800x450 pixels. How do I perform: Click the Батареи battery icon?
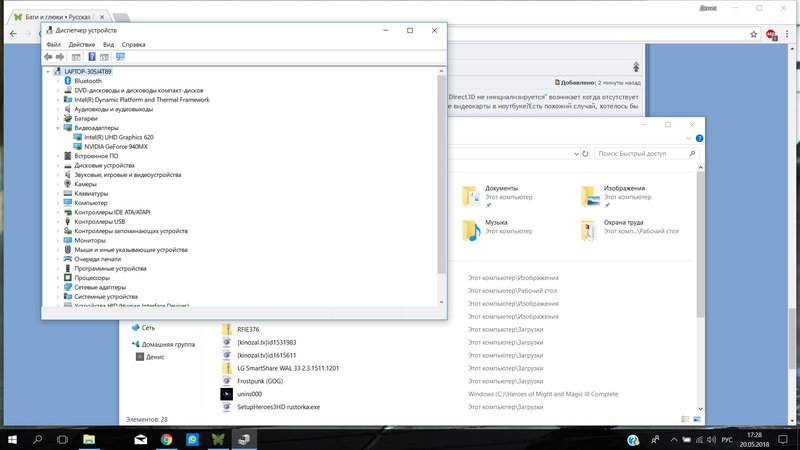pyautogui.click(x=67, y=118)
